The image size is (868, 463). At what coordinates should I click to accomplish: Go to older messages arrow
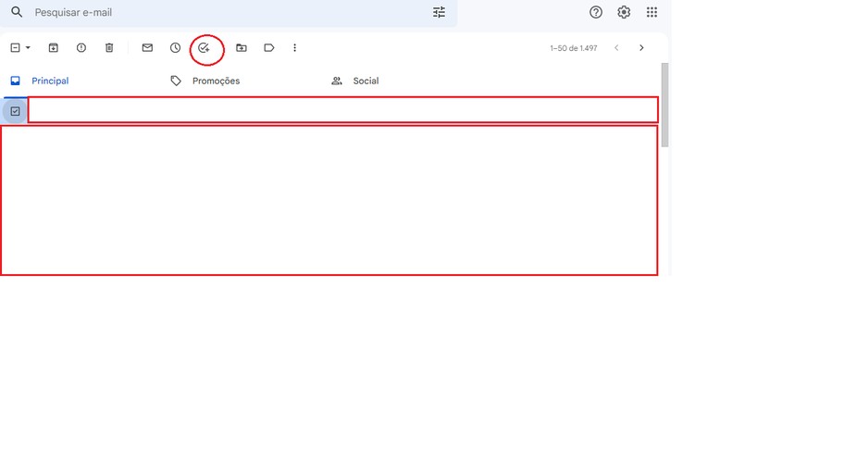[x=641, y=48]
